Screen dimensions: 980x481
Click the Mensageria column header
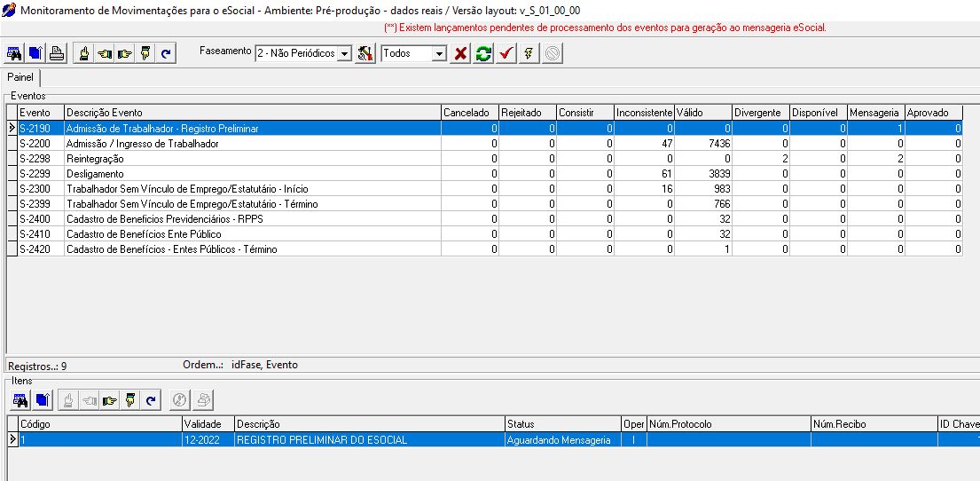coord(876,113)
